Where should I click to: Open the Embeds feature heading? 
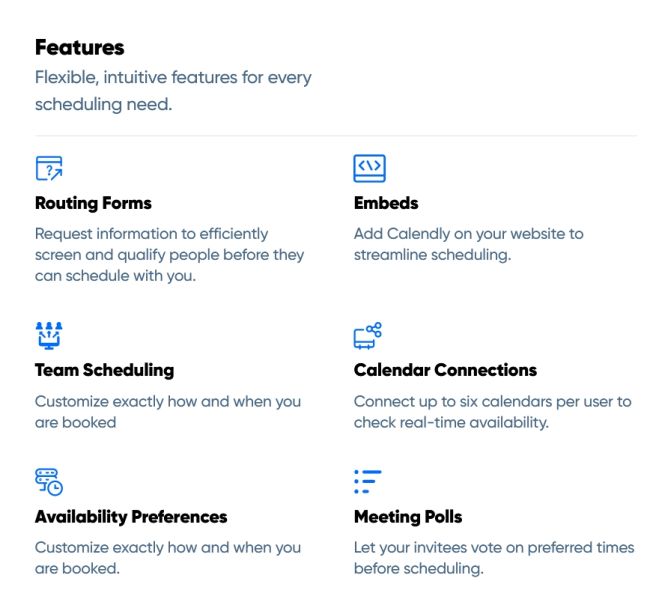coord(386,203)
